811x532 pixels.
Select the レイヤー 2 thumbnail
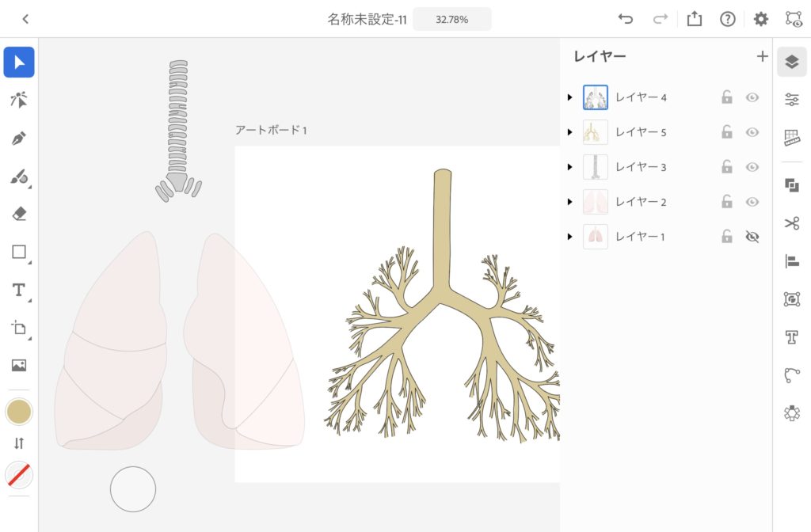click(596, 202)
